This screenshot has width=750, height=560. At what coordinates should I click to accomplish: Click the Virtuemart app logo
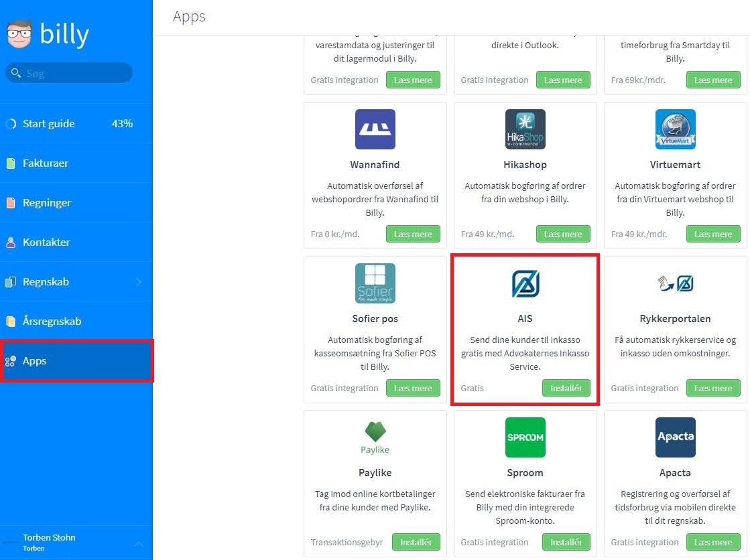tap(675, 129)
